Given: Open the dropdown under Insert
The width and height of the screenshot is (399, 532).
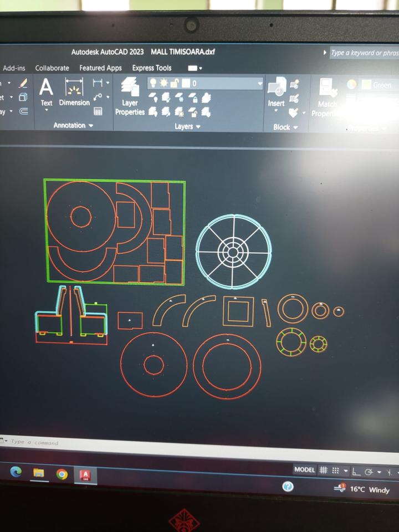Looking at the screenshot, I should click(x=276, y=111).
